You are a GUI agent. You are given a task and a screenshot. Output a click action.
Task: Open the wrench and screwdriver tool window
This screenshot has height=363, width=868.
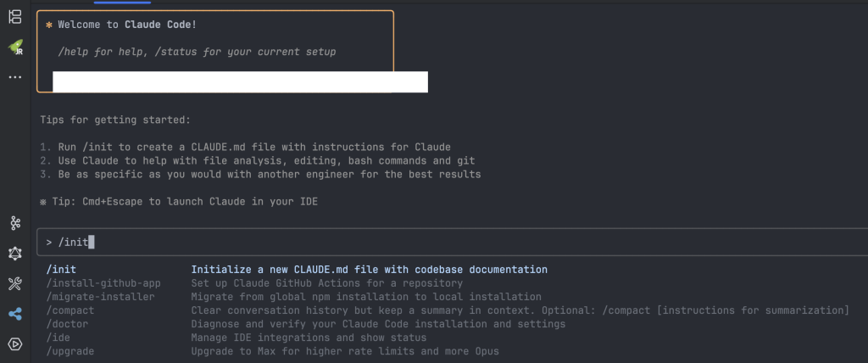pyautogui.click(x=15, y=284)
